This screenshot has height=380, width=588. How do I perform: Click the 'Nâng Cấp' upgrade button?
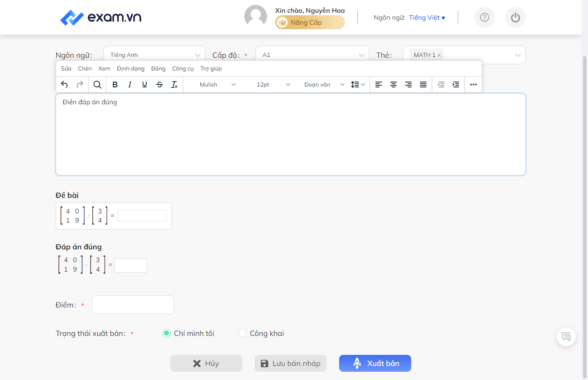pyautogui.click(x=310, y=22)
